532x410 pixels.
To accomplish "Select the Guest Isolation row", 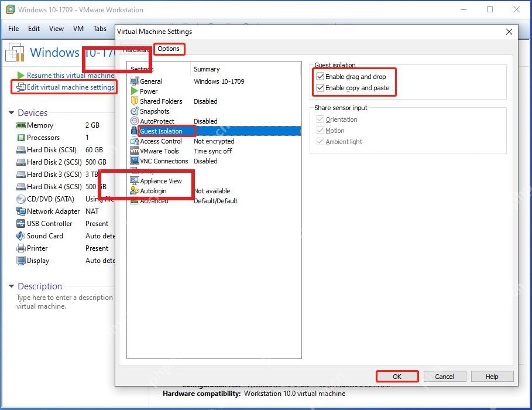I will point(215,131).
